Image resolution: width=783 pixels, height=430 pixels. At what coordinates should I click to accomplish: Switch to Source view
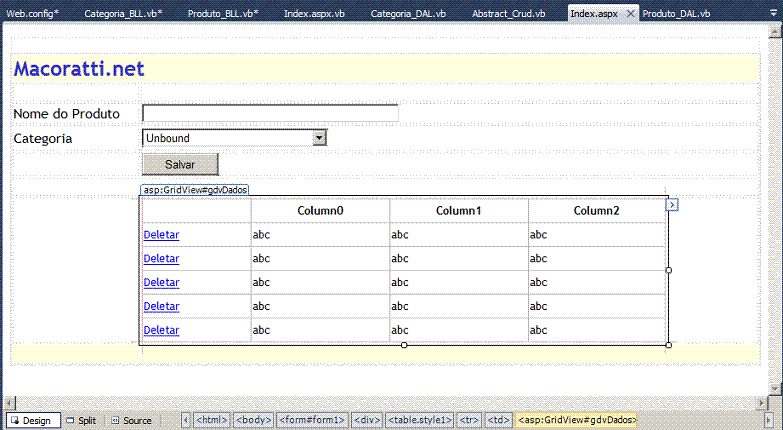tap(132, 421)
